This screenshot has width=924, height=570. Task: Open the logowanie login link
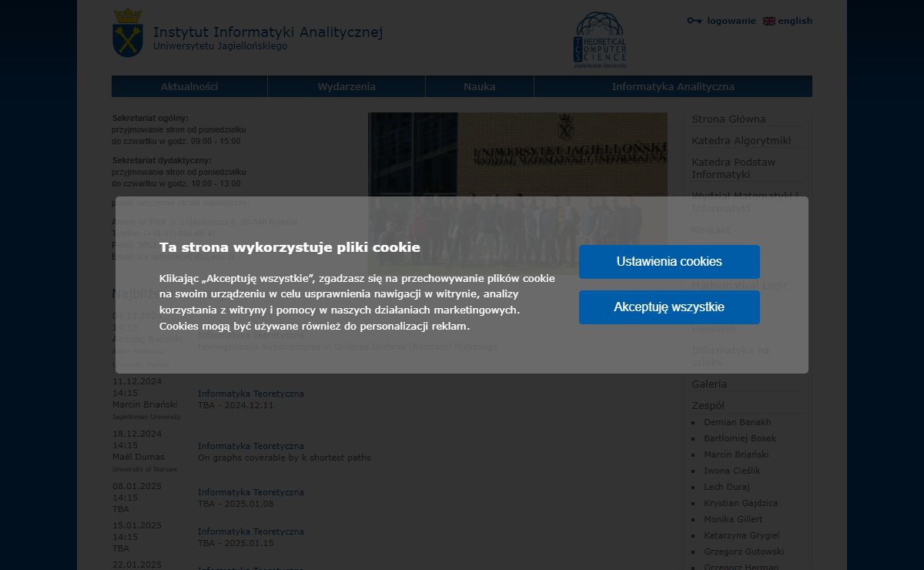(731, 21)
